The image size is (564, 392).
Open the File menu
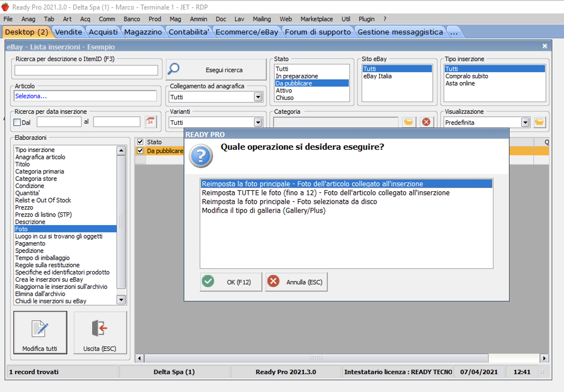8,19
